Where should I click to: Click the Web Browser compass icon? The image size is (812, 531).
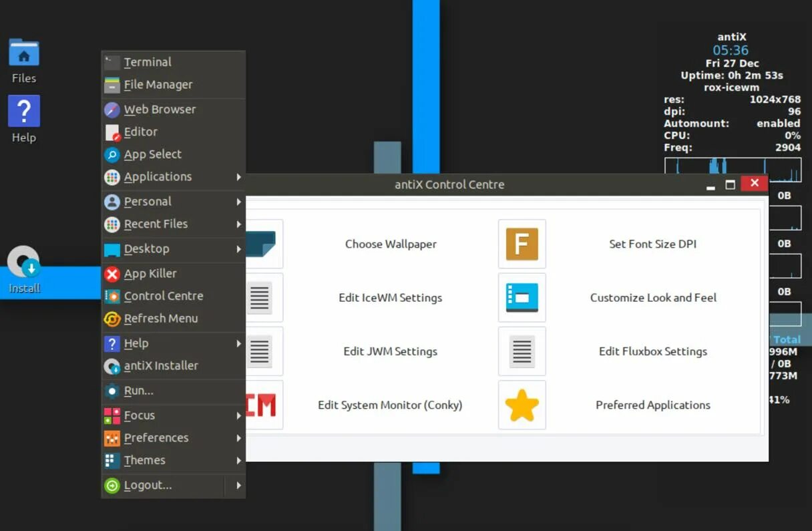click(x=112, y=110)
